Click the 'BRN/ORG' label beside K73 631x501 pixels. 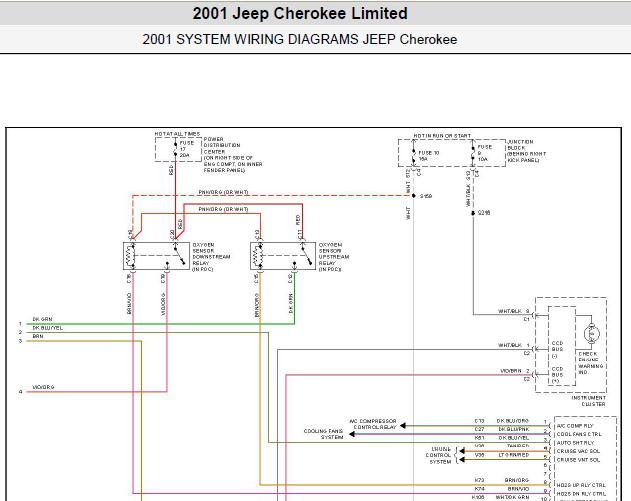(517, 480)
